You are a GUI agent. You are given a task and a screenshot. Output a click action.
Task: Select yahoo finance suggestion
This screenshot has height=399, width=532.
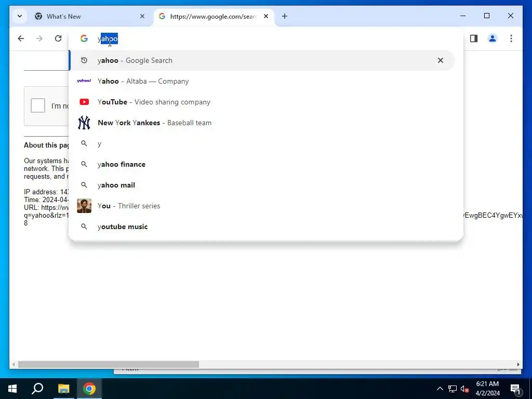point(262,164)
